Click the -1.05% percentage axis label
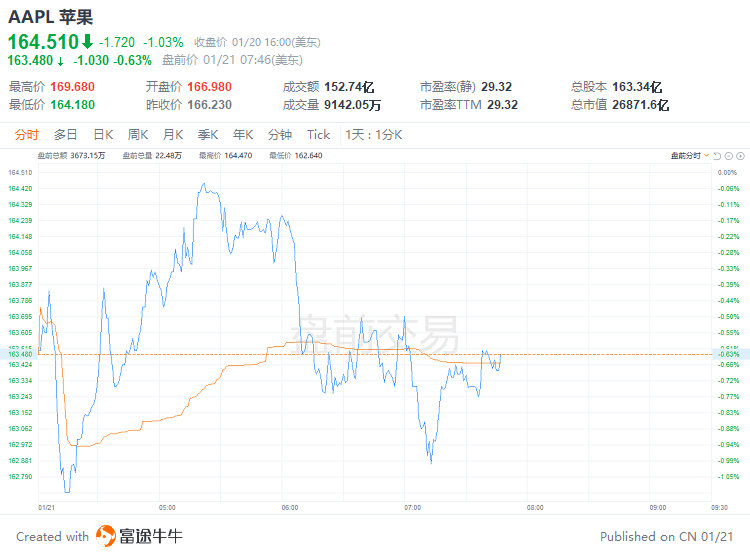 pyautogui.click(x=728, y=477)
